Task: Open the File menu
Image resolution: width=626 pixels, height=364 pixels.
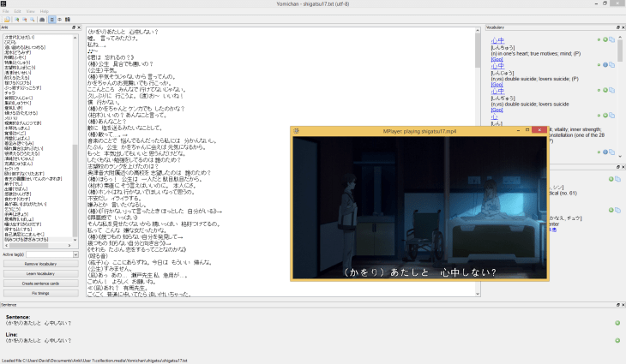Action: 6,10
